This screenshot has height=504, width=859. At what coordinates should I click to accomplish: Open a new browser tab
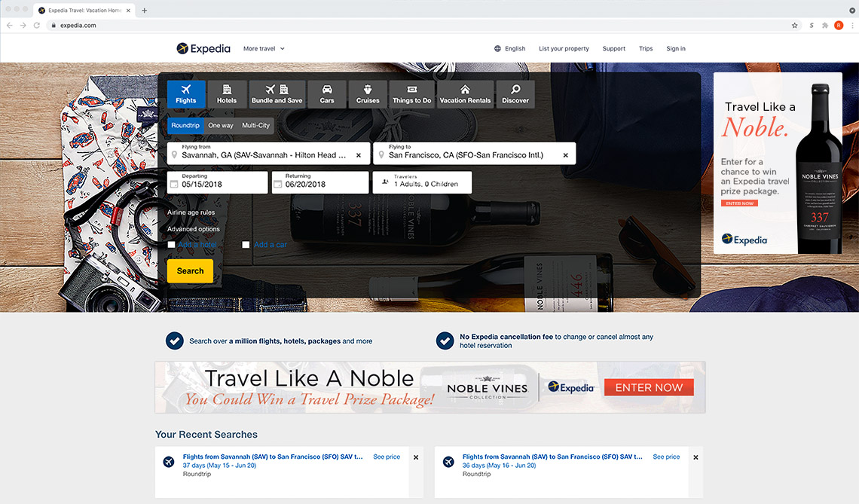point(145,11)
